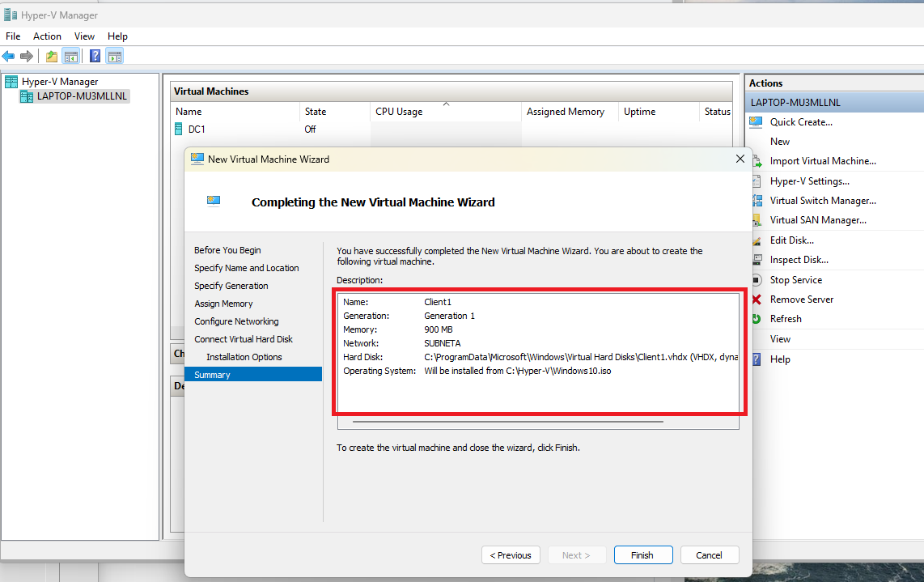Click the Stop Service icon

click(x=757, y=279)
